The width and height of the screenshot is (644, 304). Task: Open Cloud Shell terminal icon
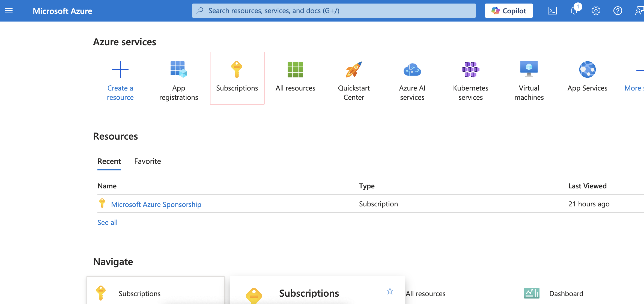pos(552,11)
